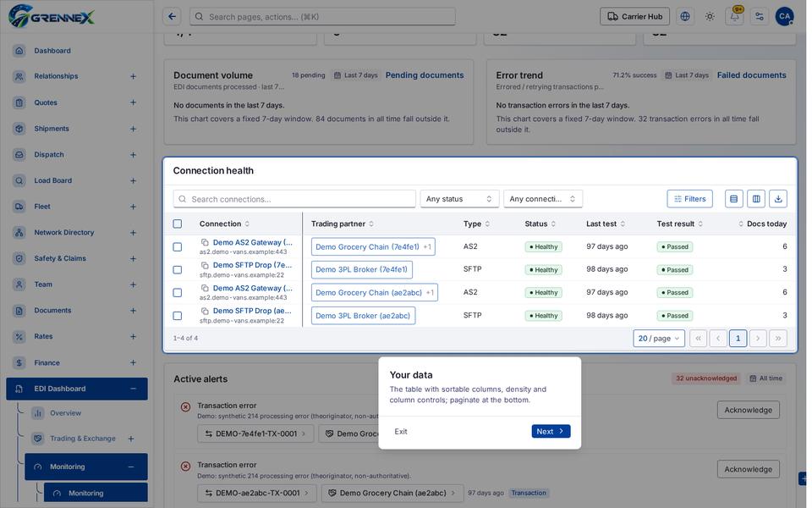Collapse the EDI Dashboard section
The image size is (812, 508).
point(133,389)
